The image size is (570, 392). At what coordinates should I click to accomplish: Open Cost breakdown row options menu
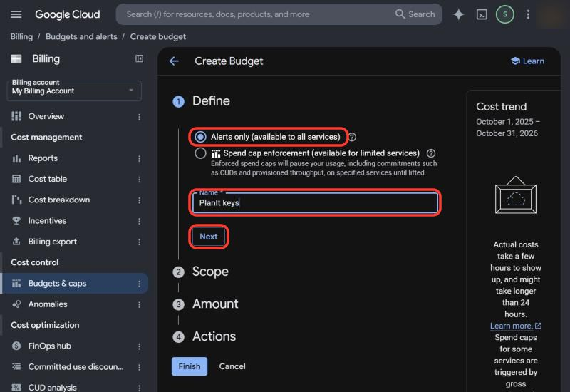[x=139, y=200]
